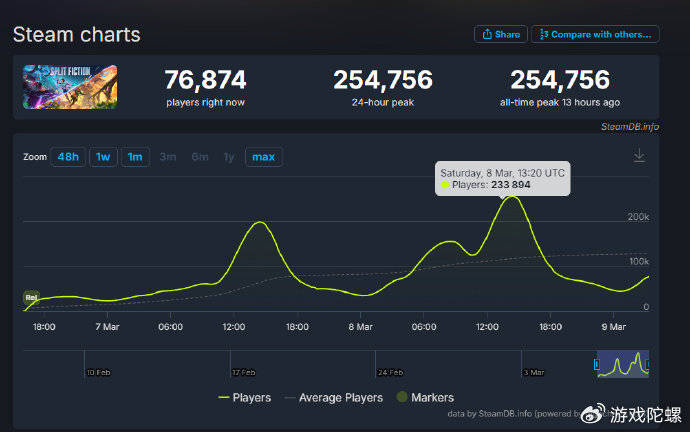The image size is (690, 432).
Task: Click the SteamDB.info credit text
Action: tap(630, 127)
